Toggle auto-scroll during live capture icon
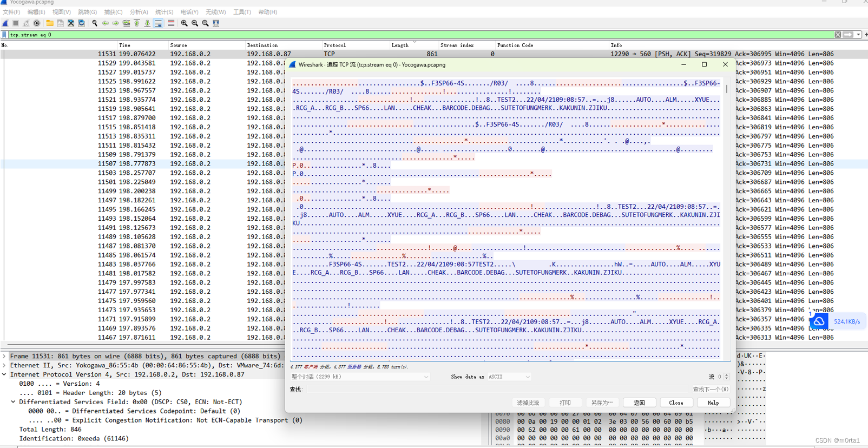This screenshot has width=868, height=448. tap(159, 23)
